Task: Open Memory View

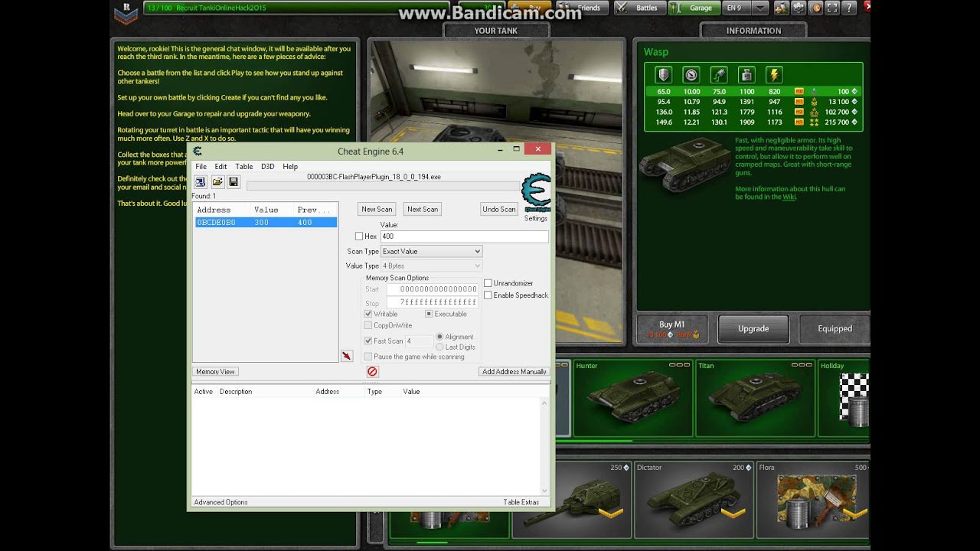Action: point(215,371)
